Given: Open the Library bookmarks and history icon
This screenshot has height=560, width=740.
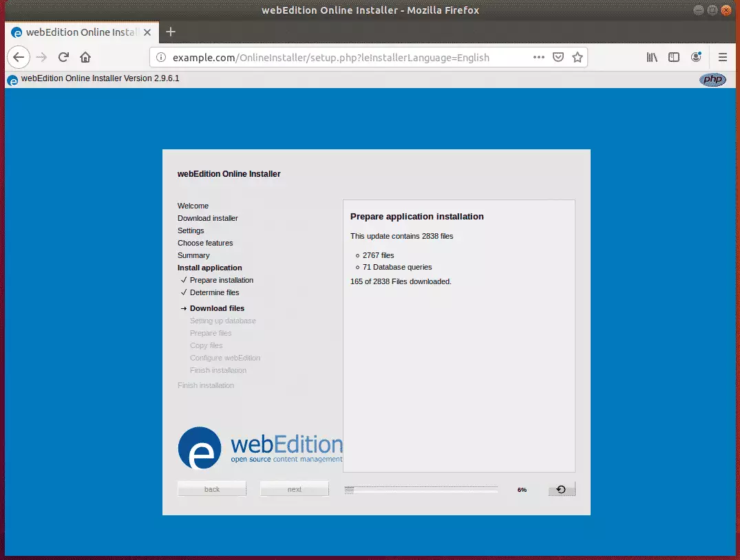Looking at the screenshot, I should point(652,58).
